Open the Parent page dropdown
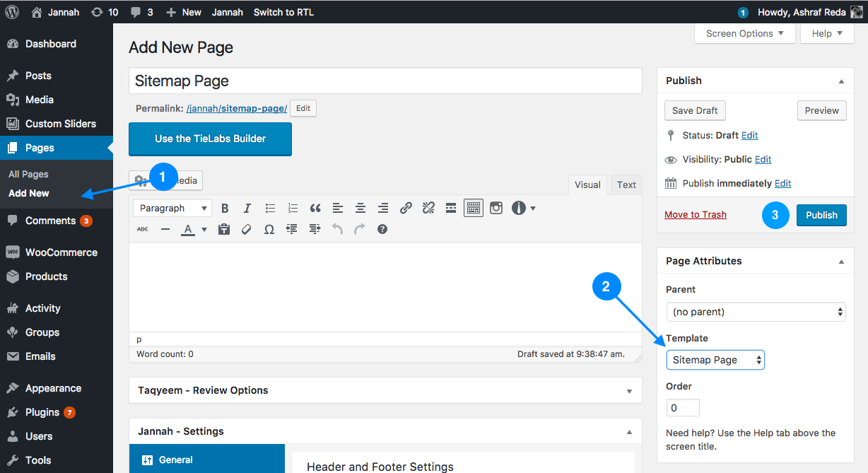 point(756,312)
